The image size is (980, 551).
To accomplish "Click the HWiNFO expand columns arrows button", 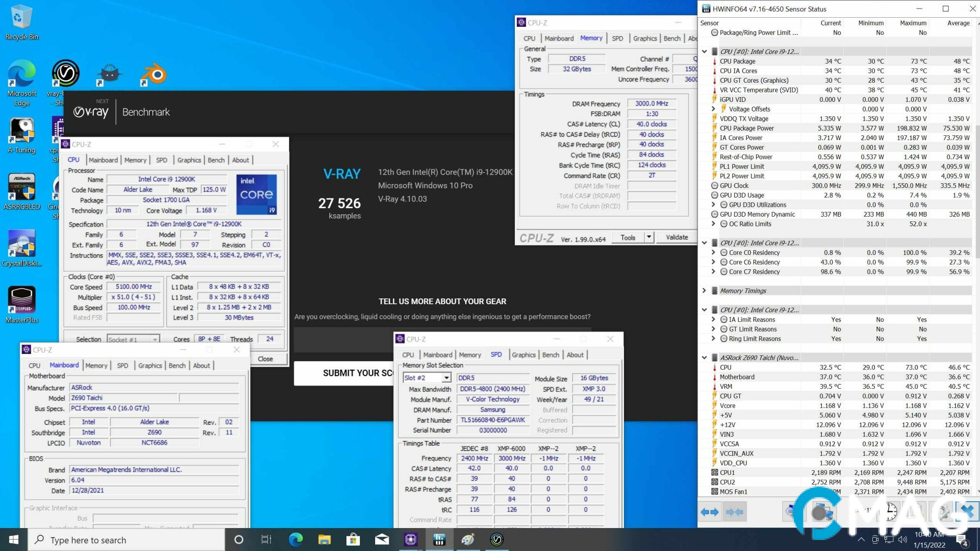I will click(710, 512).
